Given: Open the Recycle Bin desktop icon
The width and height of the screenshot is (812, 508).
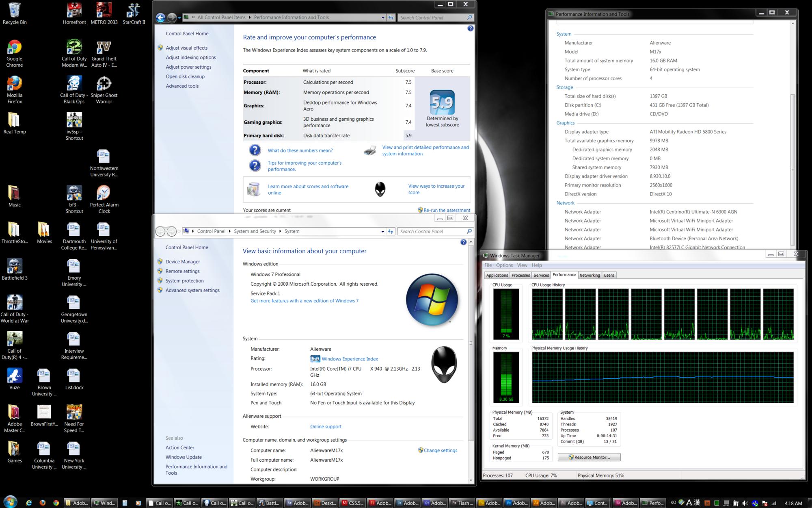Looking at the screenshot, I should 15,14.
